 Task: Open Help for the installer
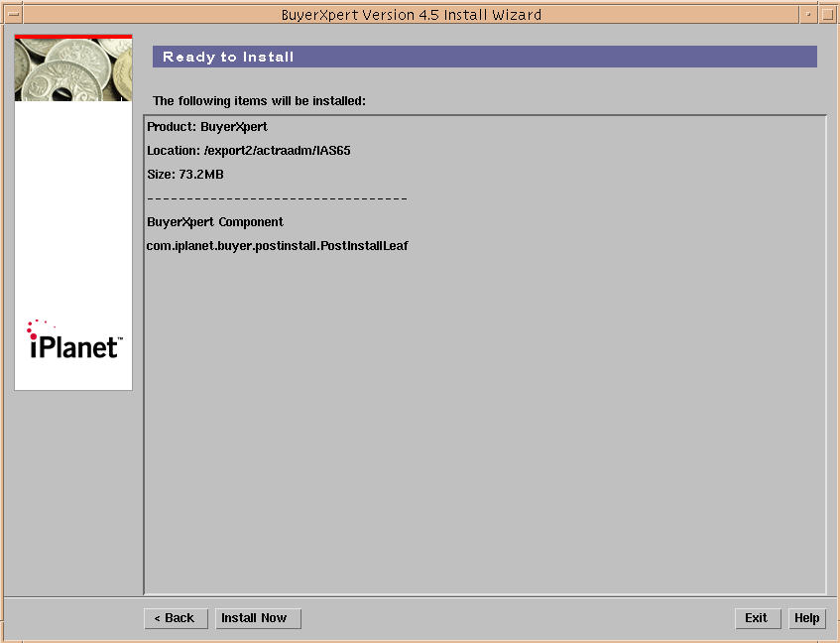806,618
